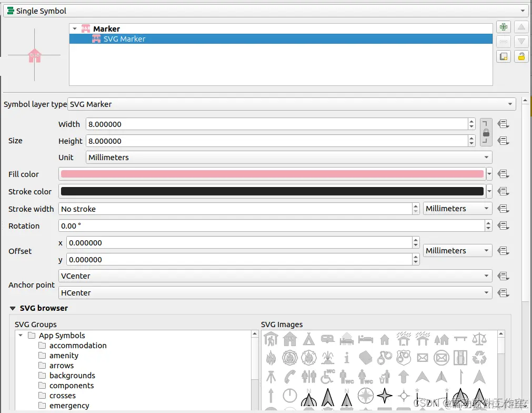Open data-defined override for Offset

pyautogui.click(x=503, y=251)
